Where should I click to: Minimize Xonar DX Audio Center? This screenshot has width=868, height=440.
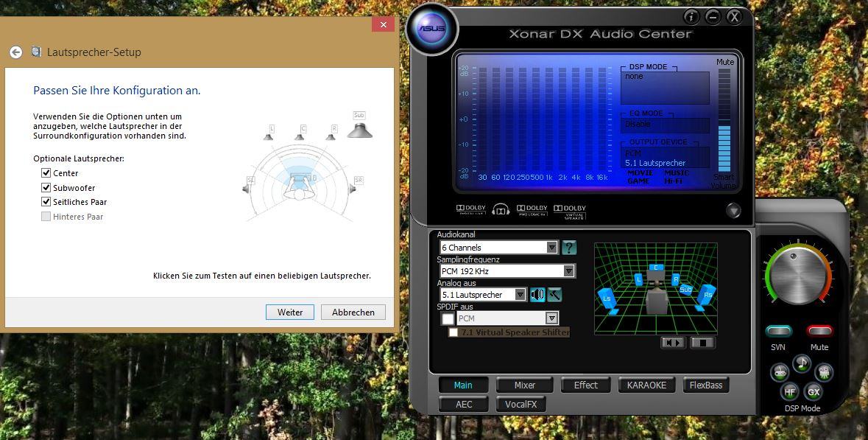(713, 17)
